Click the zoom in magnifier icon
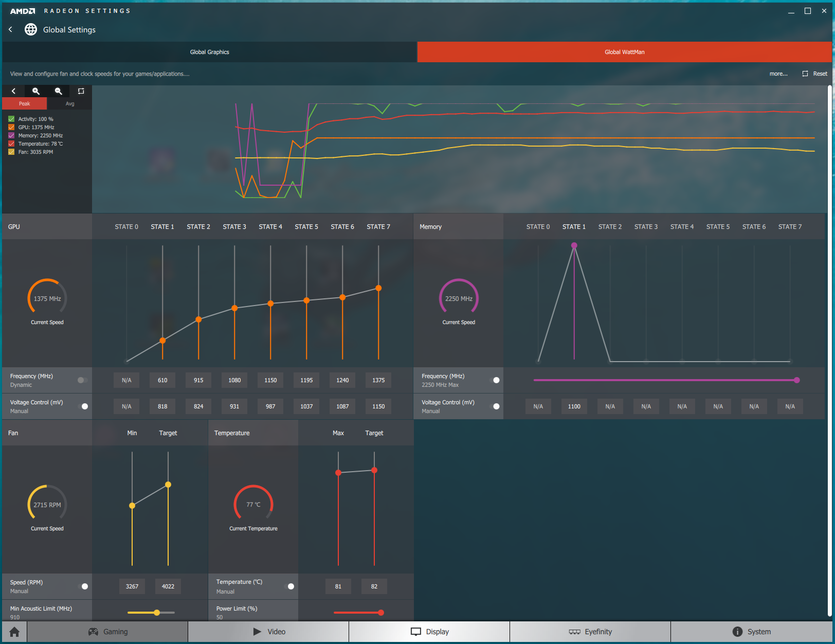Image resolution: width=835 pixels, height=644 pixels. [x=36, y=91]
